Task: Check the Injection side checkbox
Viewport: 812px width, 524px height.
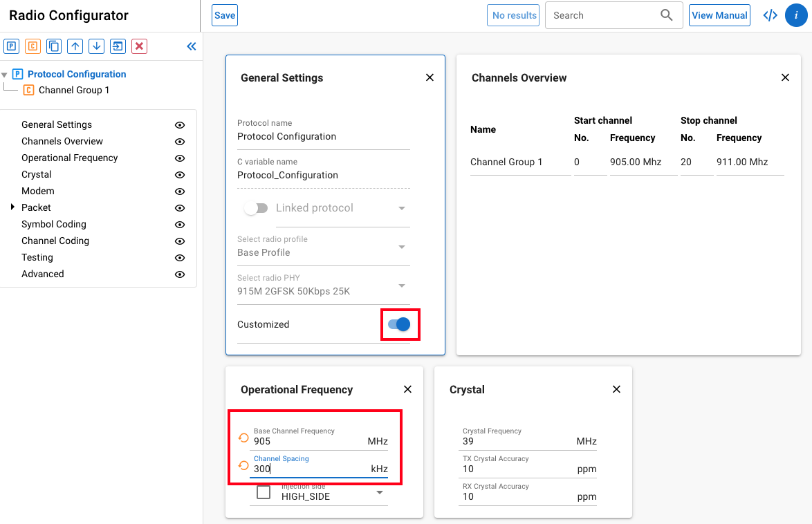Action: click(x=264, y=492)
